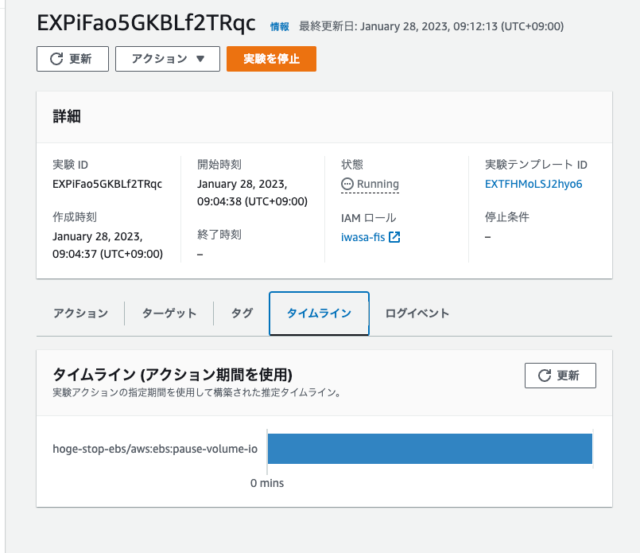Viewport: 640px width, 553px height.
Task: Click hoge-stop-ebs/aws:ebs:pause-volume-io action label
Action: [x=155, y=449]
